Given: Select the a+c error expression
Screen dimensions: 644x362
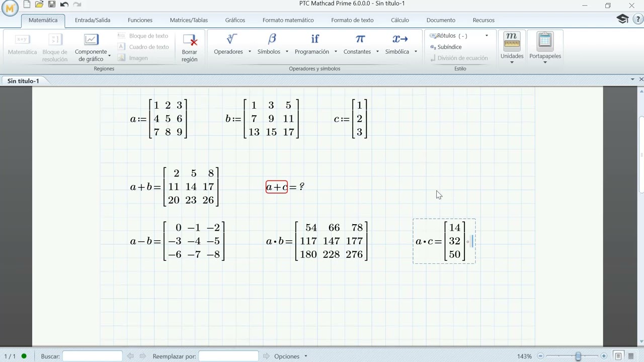Looking at the screenshot, I should point(277,187).
